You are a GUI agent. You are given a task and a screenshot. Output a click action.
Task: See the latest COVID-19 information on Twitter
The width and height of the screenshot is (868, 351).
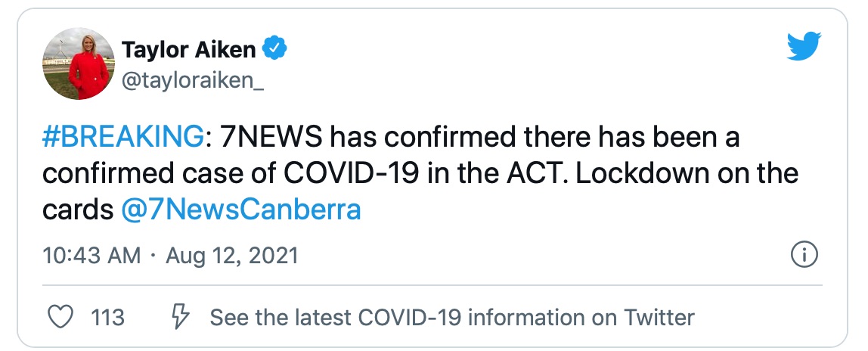[451, 317]
